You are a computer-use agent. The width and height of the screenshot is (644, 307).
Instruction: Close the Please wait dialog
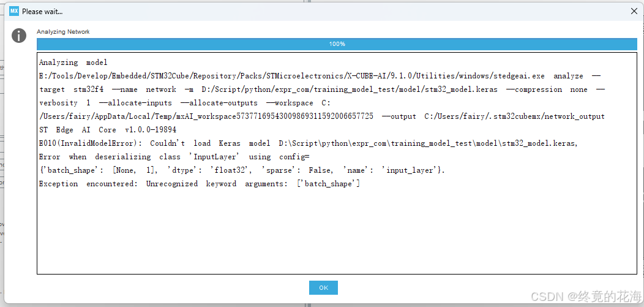pos(634,12)
